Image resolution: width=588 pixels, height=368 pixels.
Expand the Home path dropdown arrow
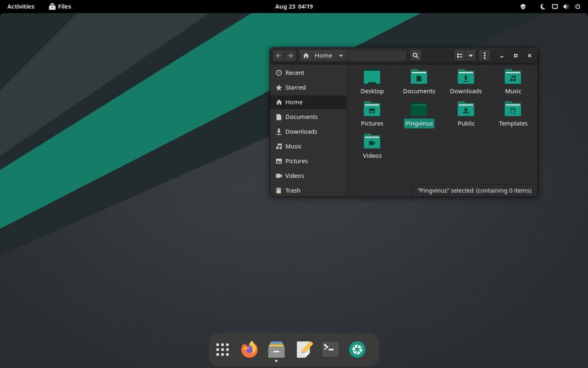341,56
